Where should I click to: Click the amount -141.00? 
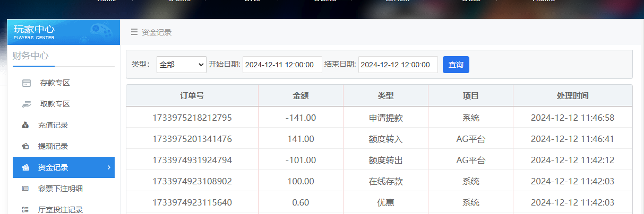[x=301, y=118]
